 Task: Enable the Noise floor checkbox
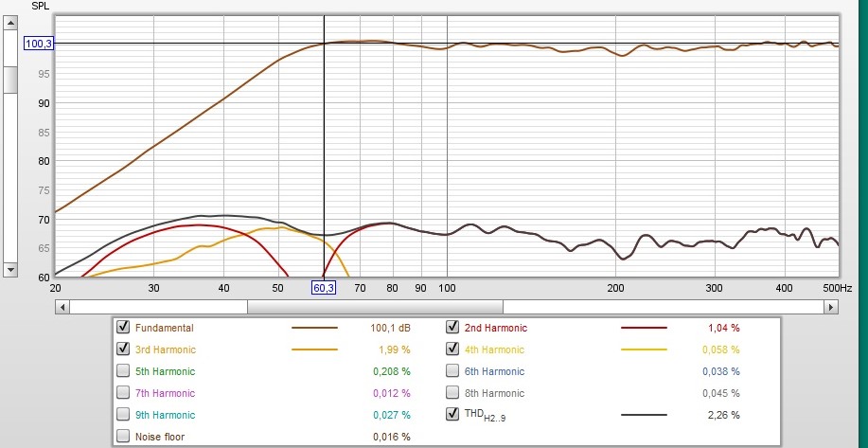click(x=123, y=437)
